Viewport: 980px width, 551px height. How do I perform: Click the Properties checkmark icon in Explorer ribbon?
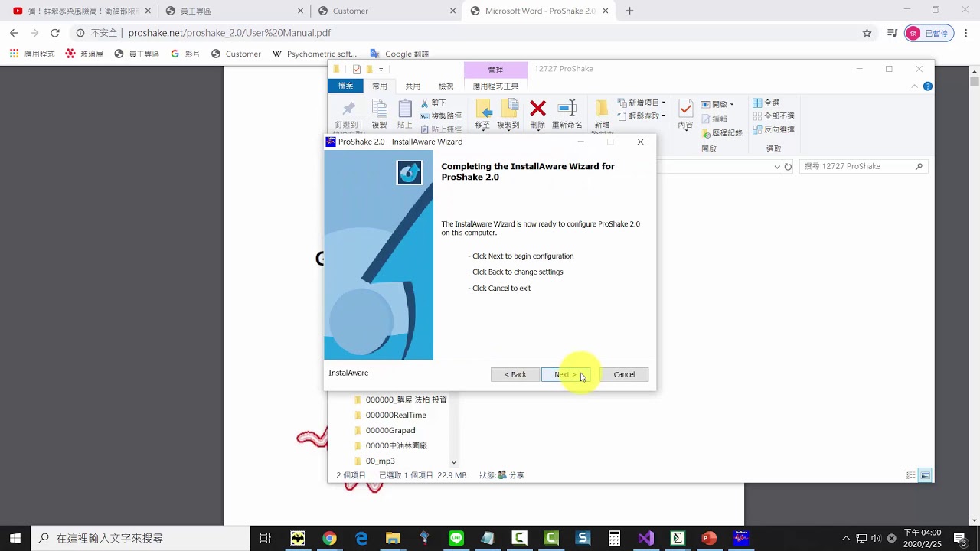(685, 109)
